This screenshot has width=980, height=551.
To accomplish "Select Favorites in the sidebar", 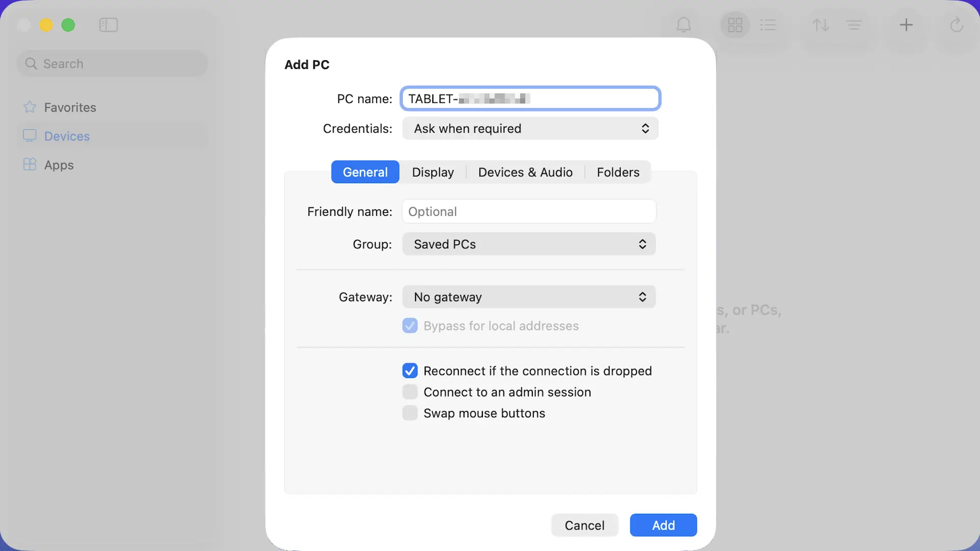I will tap(70, 108).
